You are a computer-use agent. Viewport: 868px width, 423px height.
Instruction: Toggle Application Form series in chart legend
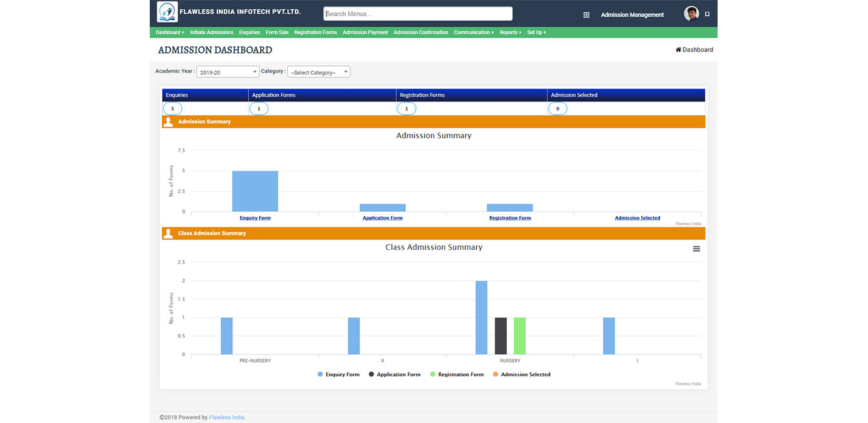coord(398,375)
